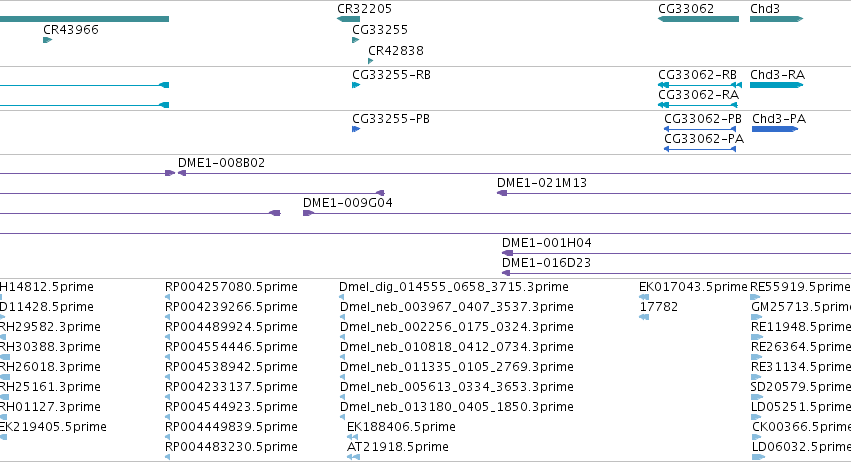Select the CR42838 gene arrow glyph

(371, 61)
